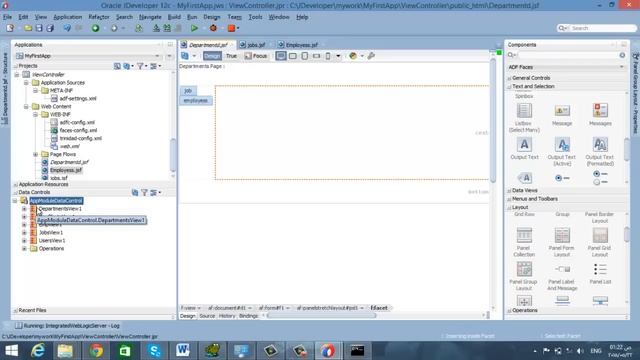Click the Debug bug toolbar icon
The image size is (640, 360).
pyautogui.click(x=213, y=28)
